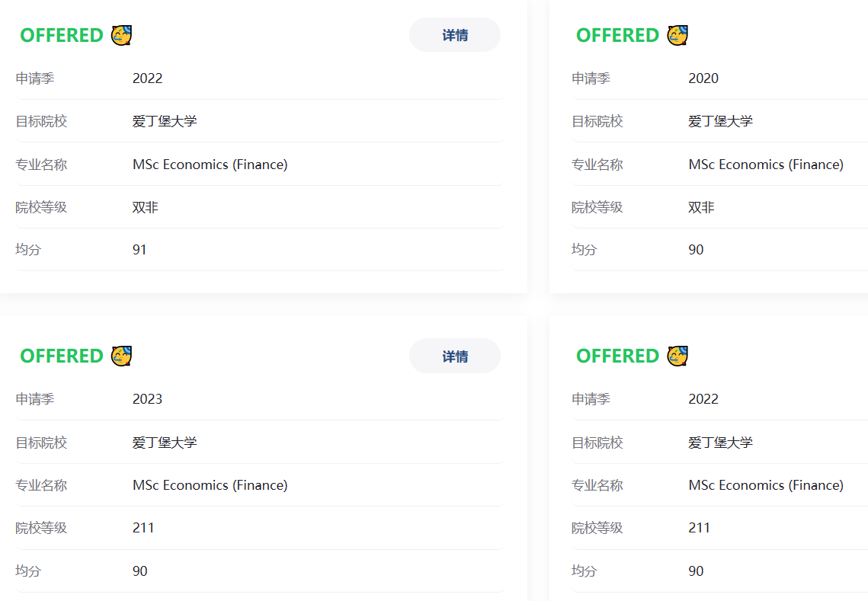Open 详情 on the 2023 application card
The height and width of the screenshot is (601, 868).
click(455, 356)
